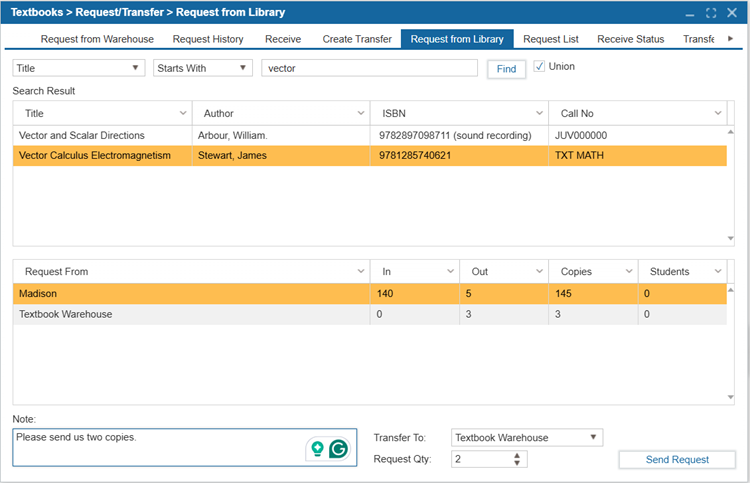Open the Copies column filter chevron
The width and height of the screenshot is (750, 483).
[x=629, y=272]
